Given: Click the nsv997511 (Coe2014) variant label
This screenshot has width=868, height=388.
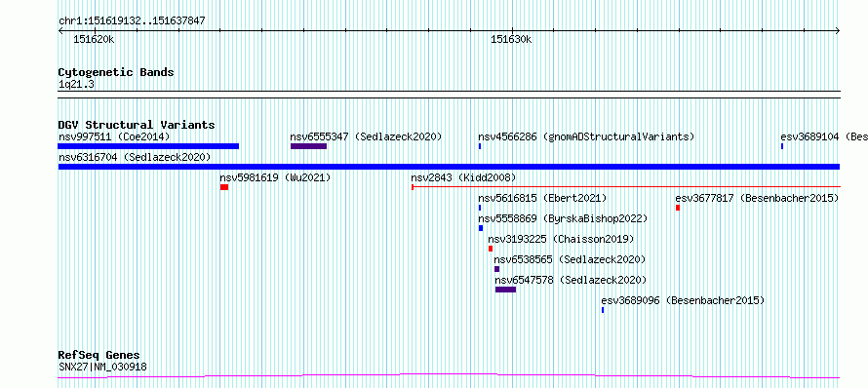Looking at the screenshot, I should (113, 136).
